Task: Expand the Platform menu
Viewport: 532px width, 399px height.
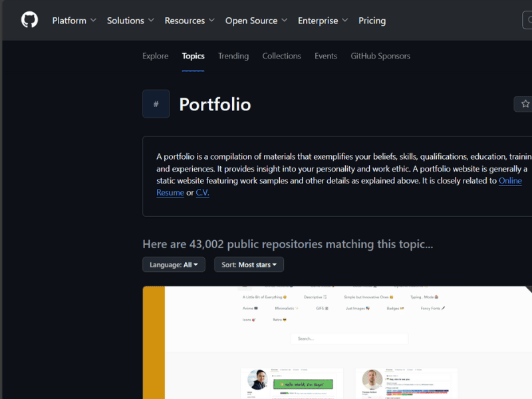Action: point(74,21)
